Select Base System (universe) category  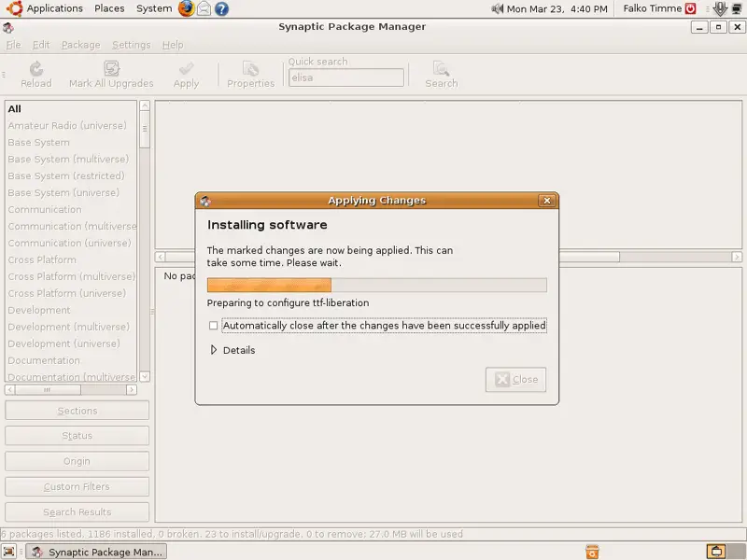tap(72, 193)
